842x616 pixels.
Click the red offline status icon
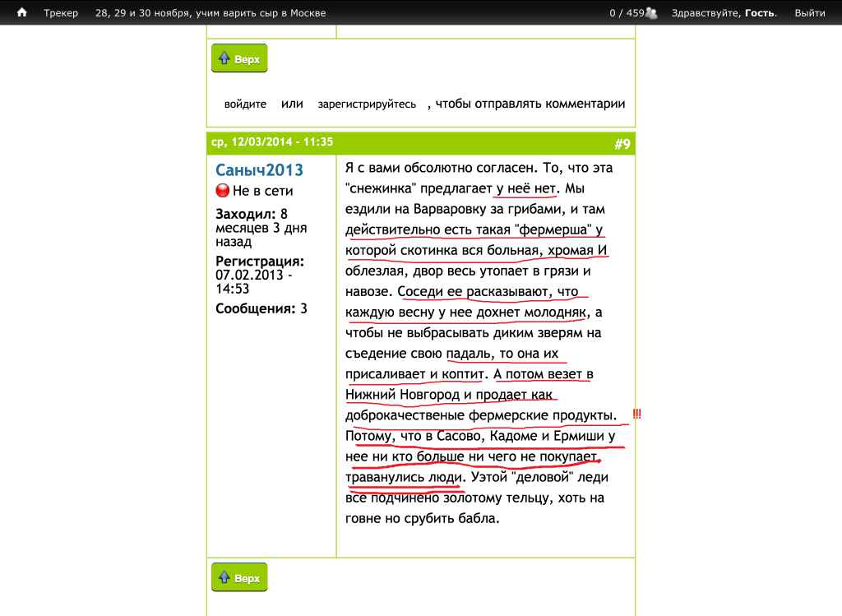[x=222, y=191]
